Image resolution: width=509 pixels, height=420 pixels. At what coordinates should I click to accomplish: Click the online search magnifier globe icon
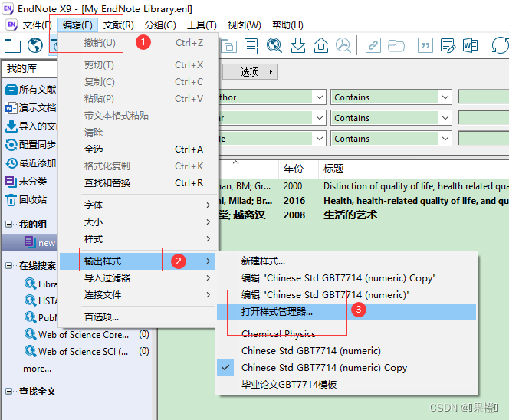click(274, 45)
